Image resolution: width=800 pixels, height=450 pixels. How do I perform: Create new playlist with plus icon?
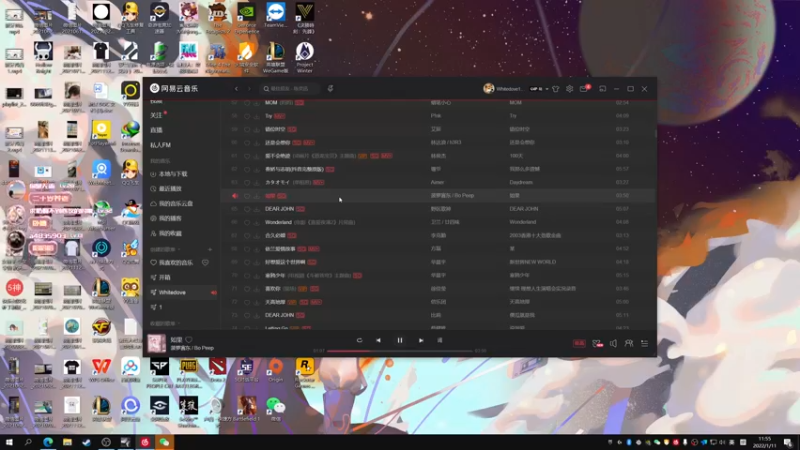pyautogui.click(x=210, y=250)
